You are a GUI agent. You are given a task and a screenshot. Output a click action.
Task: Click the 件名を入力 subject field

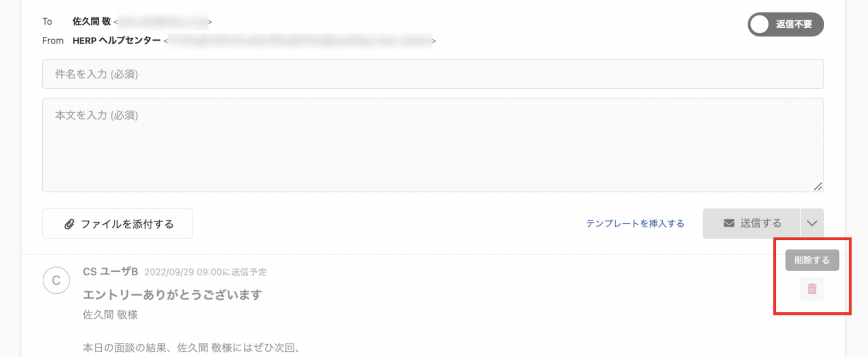tap(433, 74)
